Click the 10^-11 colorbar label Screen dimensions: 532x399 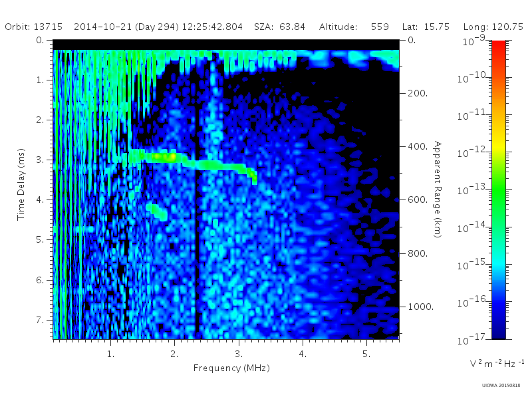473,115
